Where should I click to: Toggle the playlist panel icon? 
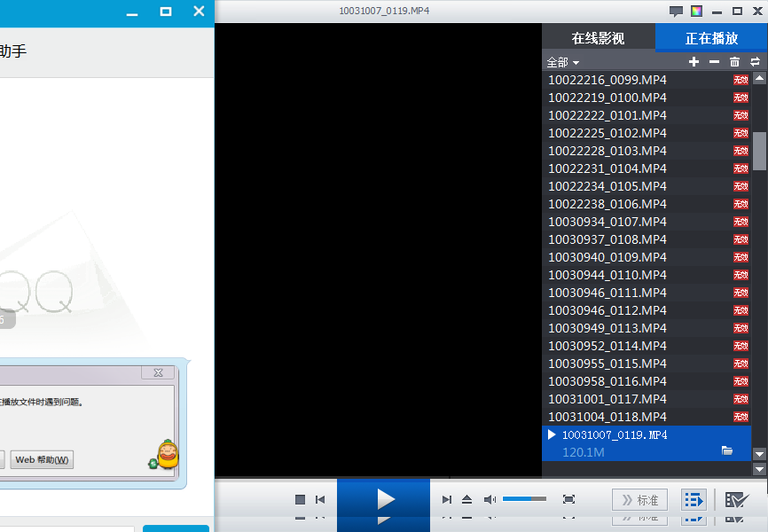click(x=694, y=500)
